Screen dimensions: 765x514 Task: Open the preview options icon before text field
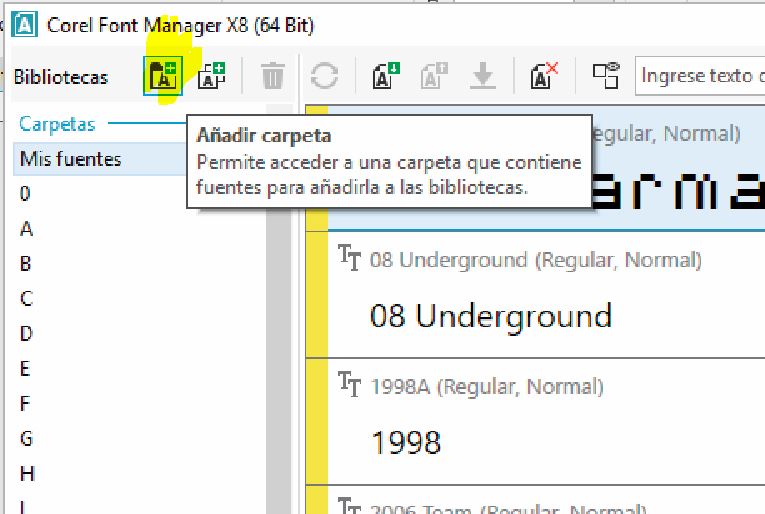(x=606, y=76)
